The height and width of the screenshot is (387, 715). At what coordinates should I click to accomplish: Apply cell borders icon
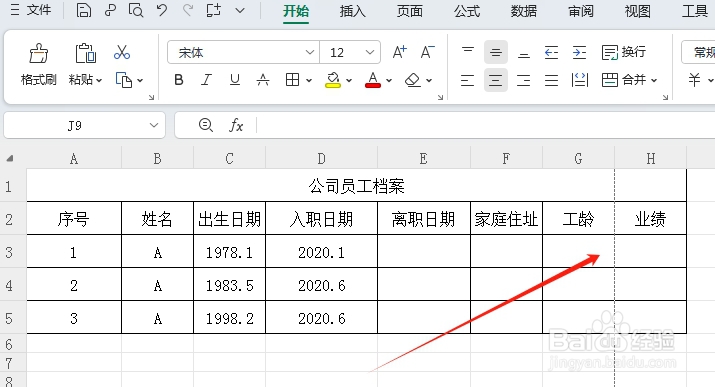292,80
